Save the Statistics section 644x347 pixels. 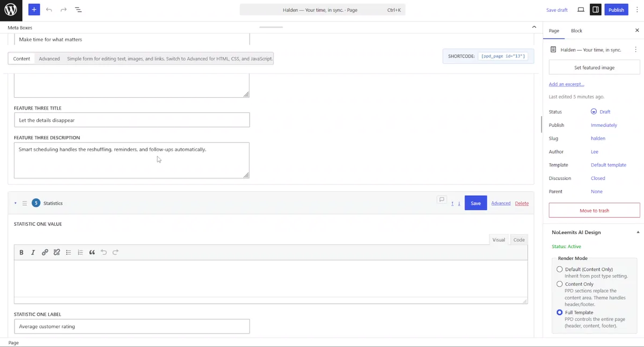pos(475,203)
